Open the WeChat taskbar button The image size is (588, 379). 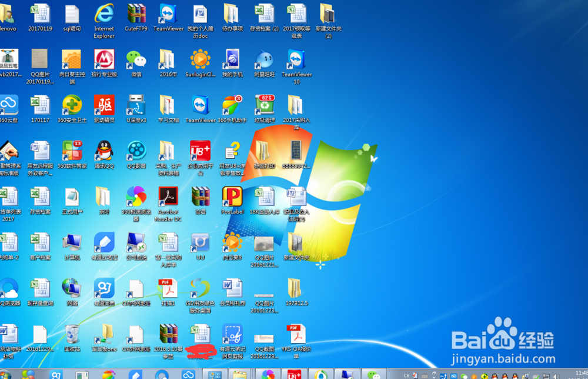tap(373, 374)
